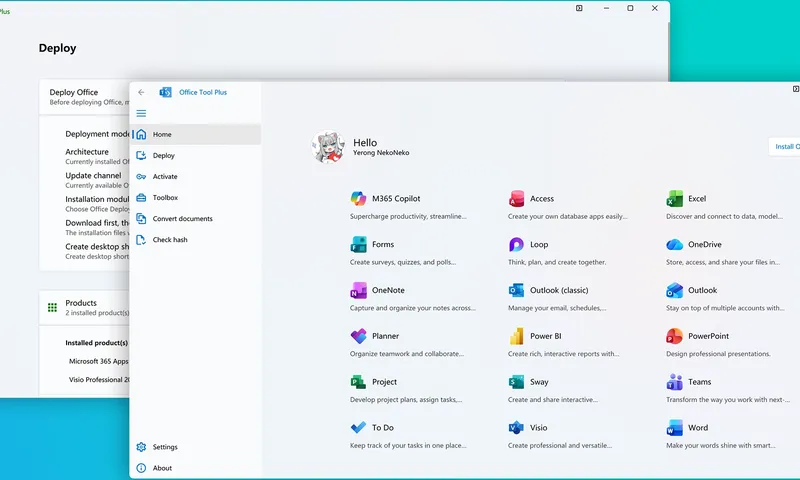Click the Products grid icon in Deploy window
Viewport: 800px width, 480px height.
pyautogui.click(x=52, y=308)
